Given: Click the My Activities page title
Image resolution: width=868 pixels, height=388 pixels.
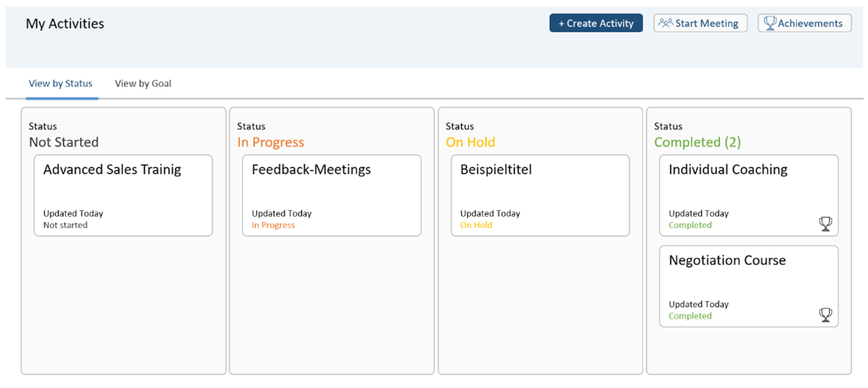Looking at the screenshot, I should 65,23.
